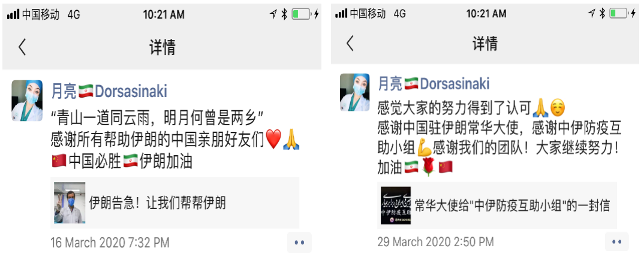Open shared article 伊朗告急！让我们帮帮伊朗
Image resolution: width=644 pixels, height=260 pixels.
175,203
